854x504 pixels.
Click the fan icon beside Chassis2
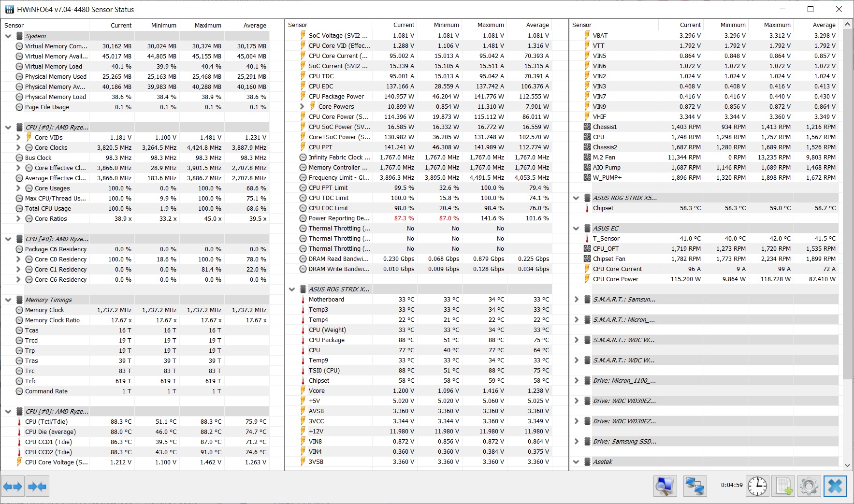(587, 147)
